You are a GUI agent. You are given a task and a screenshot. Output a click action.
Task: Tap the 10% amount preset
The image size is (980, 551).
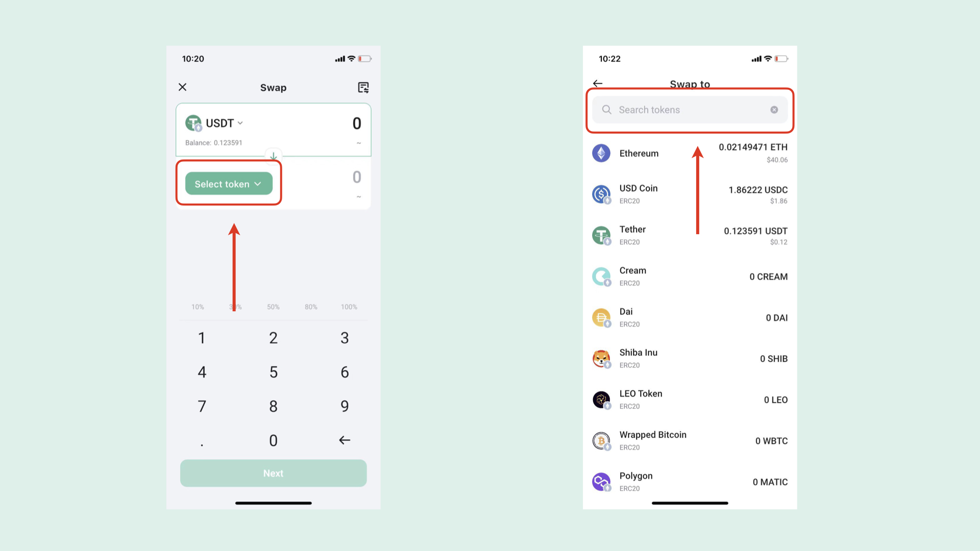(197, 307)
